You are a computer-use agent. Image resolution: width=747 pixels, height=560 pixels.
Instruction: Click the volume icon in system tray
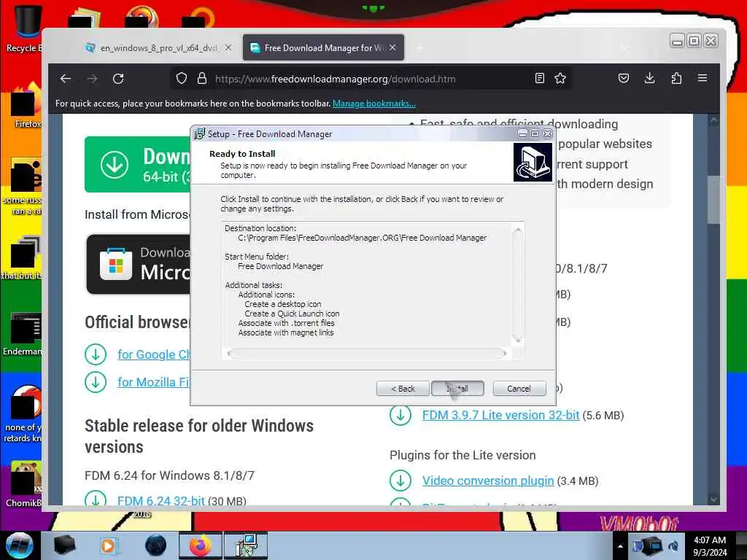673,545
